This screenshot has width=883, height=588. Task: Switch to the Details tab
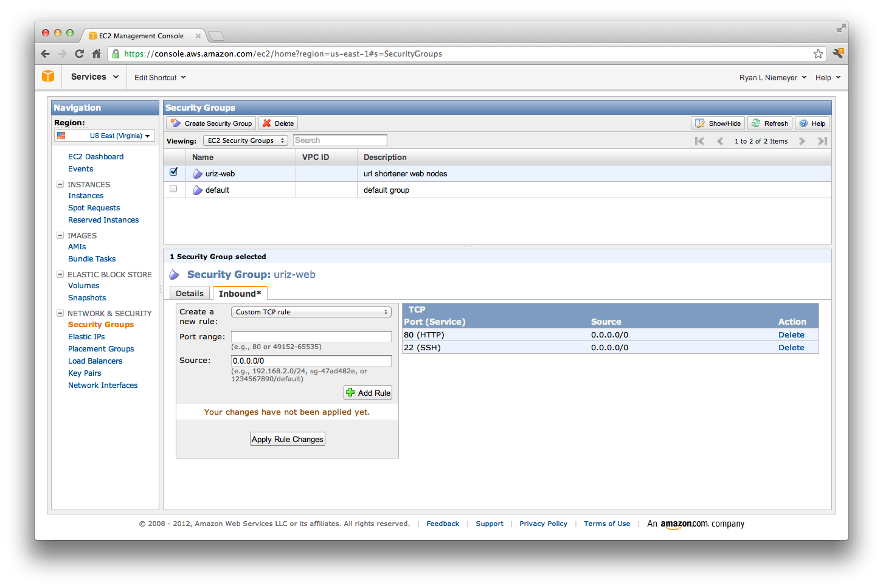tap(189, 292)
